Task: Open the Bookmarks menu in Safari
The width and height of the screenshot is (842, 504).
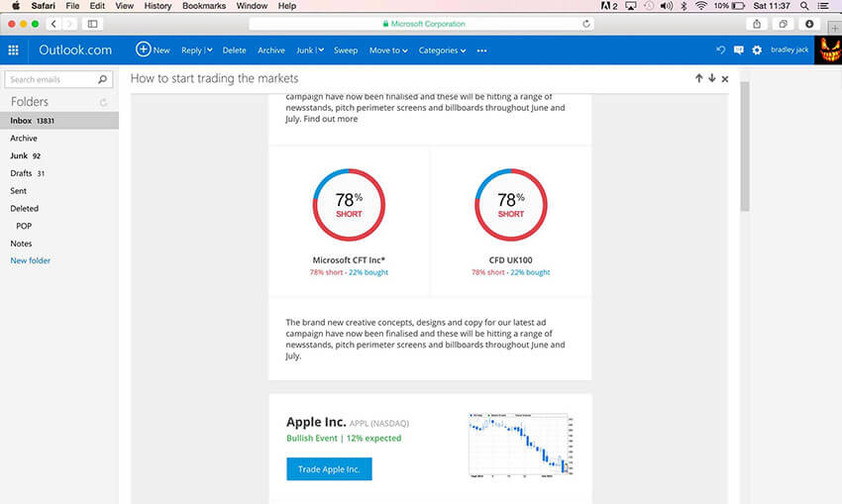Action: coord(204,6)
